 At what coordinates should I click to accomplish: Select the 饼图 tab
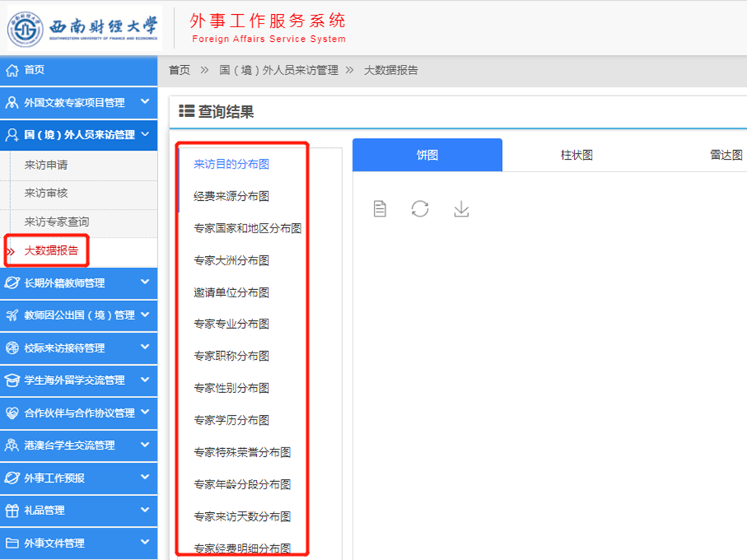(428, 155)
